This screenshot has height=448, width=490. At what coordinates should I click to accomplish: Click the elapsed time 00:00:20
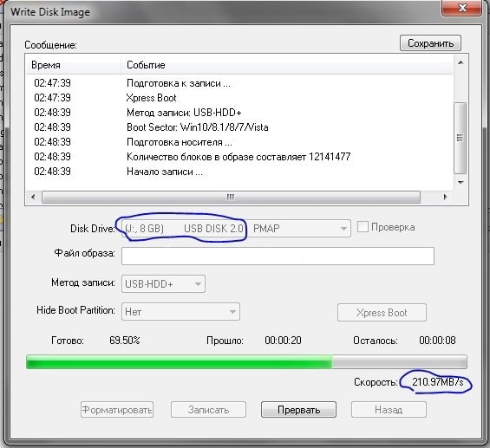click(283, 340)
